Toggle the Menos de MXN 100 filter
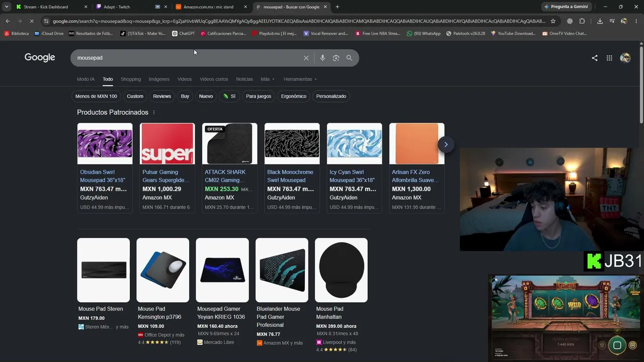The image size is (644, 362). (x=96, y=96)
